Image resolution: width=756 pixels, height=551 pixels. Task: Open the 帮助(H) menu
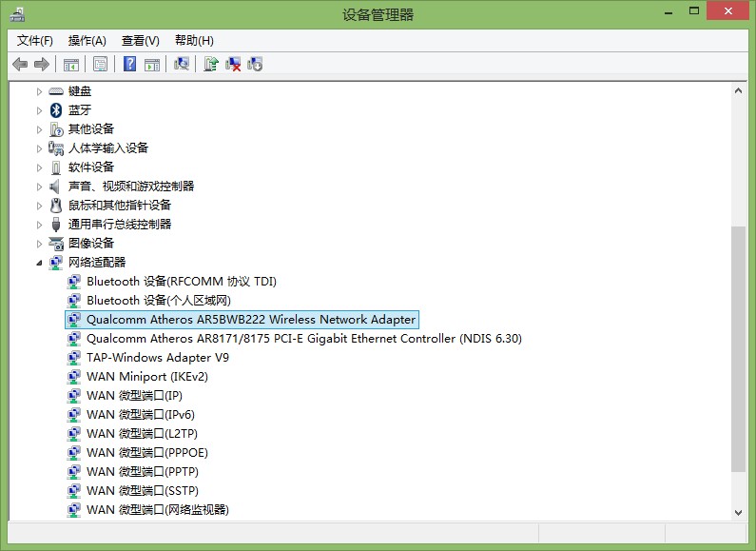194,41
